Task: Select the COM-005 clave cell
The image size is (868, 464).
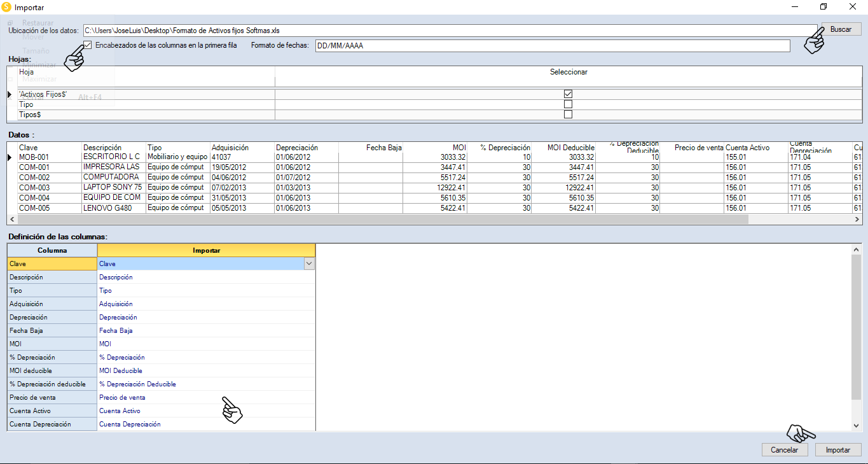Action: point(50,207)
